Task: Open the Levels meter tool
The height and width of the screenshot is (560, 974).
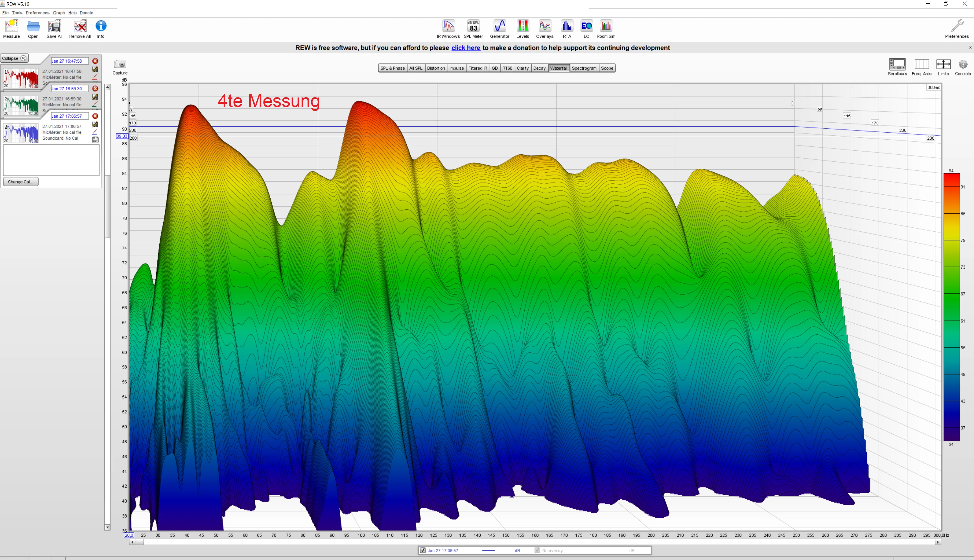Action: pyautogui.click(x=522, y=29)
